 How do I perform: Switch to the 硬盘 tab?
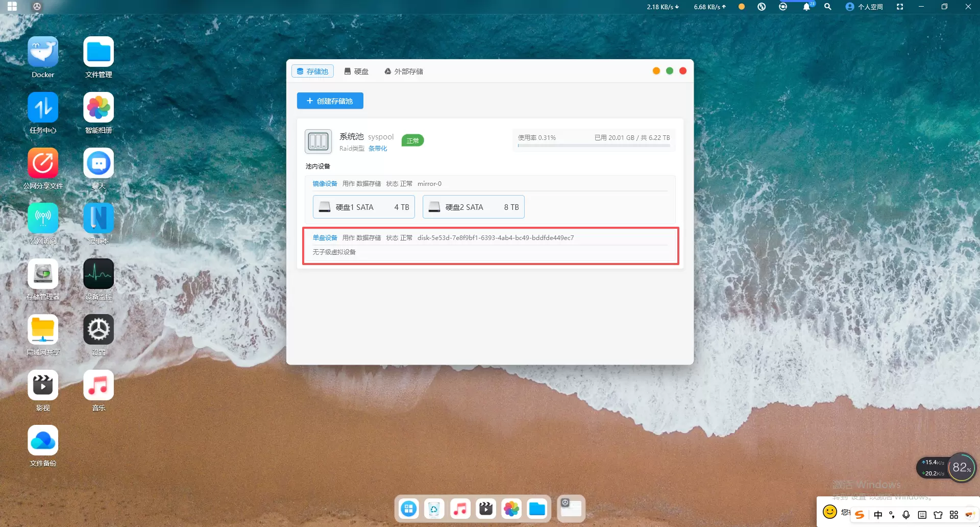pos(356,71)
